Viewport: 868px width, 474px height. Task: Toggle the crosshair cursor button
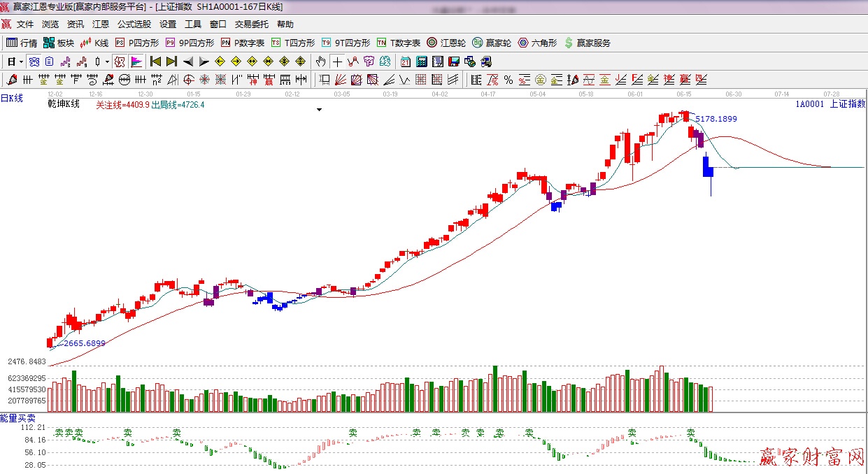coord(338,62)
